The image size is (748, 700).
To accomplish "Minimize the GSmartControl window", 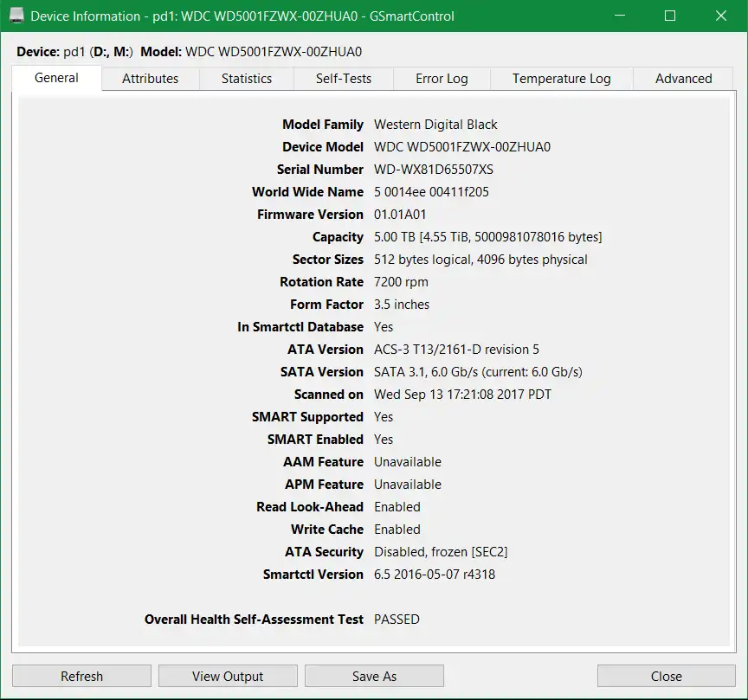I will pyautogui.click(x=621, y=16).
